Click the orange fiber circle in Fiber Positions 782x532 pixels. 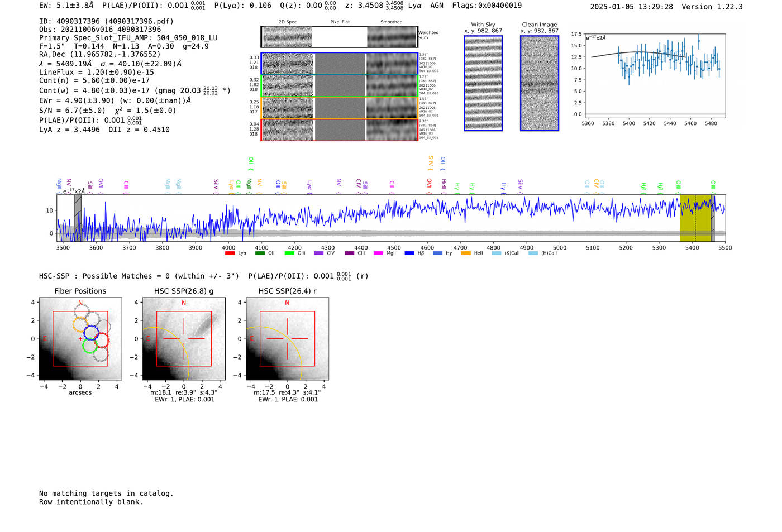(81, 324)
